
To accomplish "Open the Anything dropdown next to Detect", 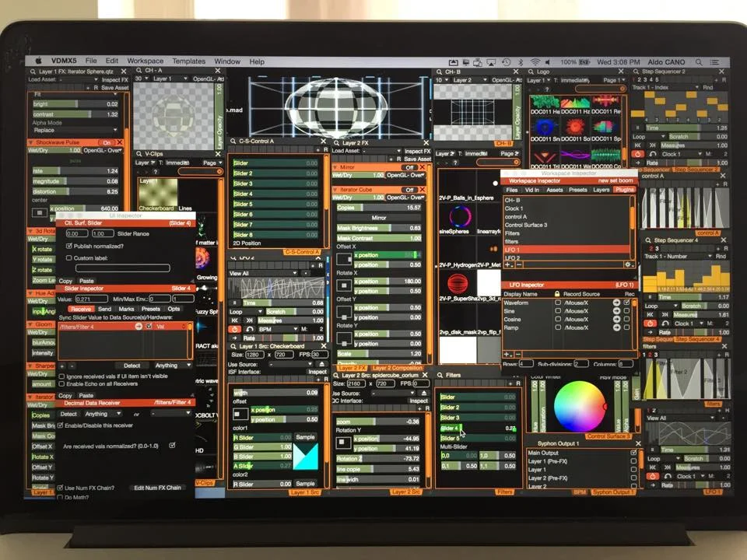I will click(173, 366).
